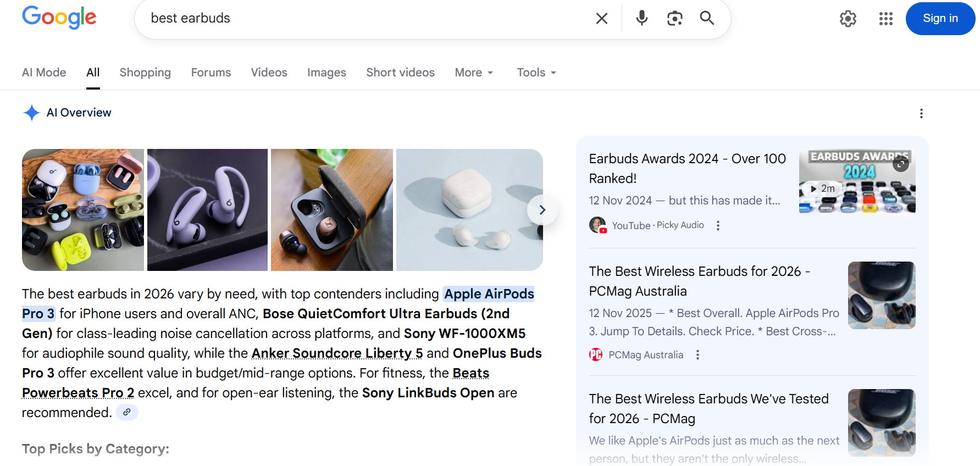Click the magnifying glass search button

point(707,18)
